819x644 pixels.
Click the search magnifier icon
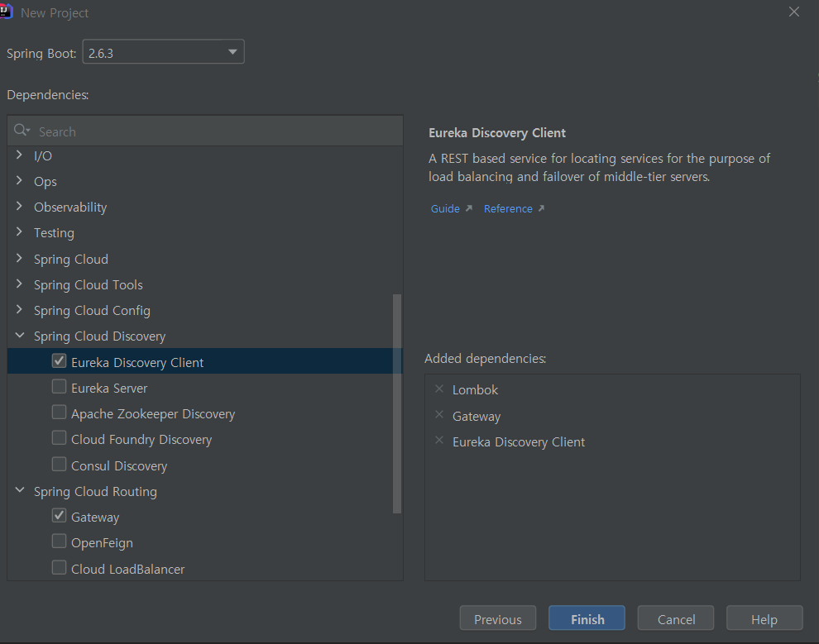pyautogui.click(x=21, y=131)
